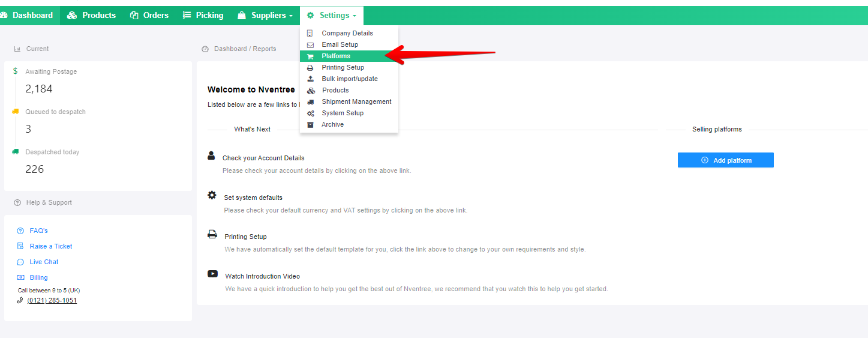Go to the Orders tab

point(149,16)
